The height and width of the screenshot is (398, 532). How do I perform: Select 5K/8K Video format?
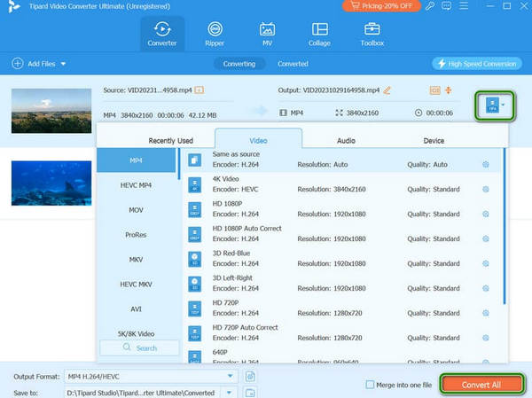pyautogui.click(x=136, y=333)
